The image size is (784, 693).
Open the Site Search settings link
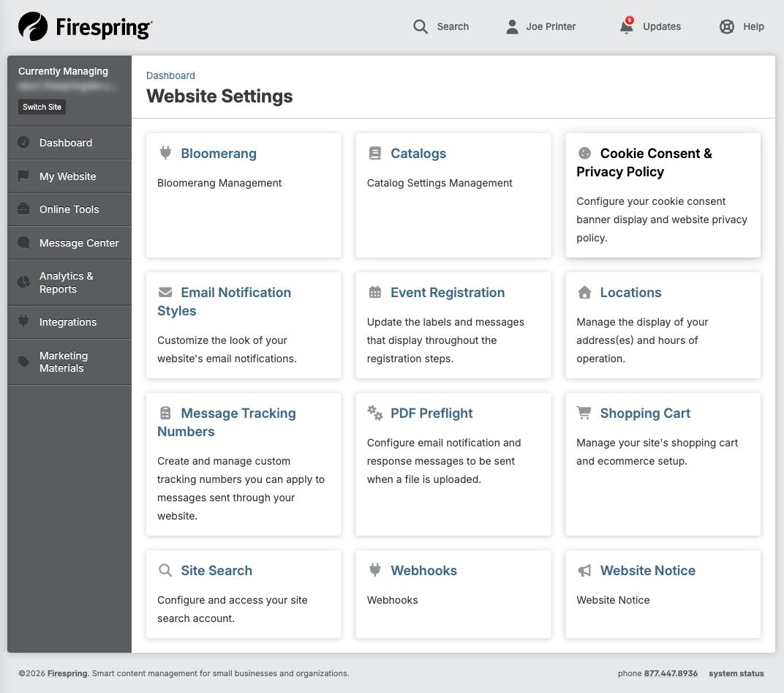click(x=216, y=570)
